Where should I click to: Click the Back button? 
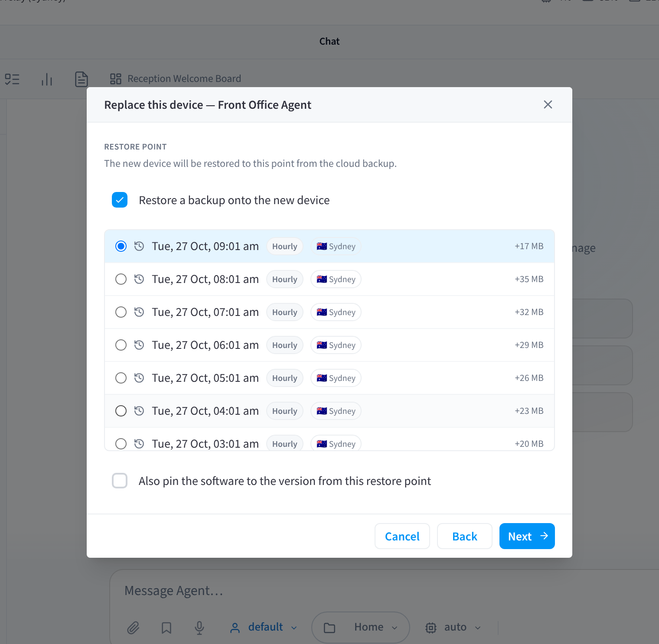pyautogui.click(x=465, y=536)
